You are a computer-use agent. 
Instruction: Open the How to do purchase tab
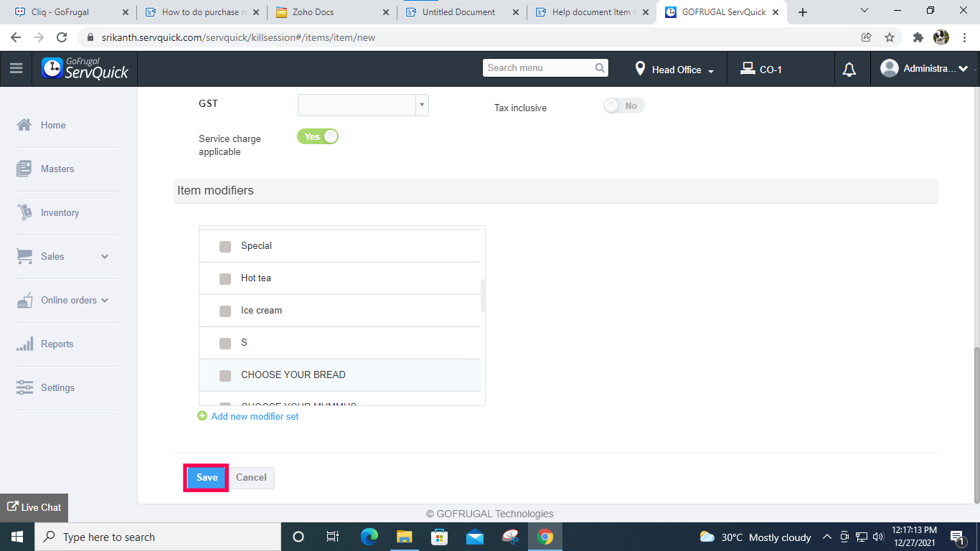(203, 12)
